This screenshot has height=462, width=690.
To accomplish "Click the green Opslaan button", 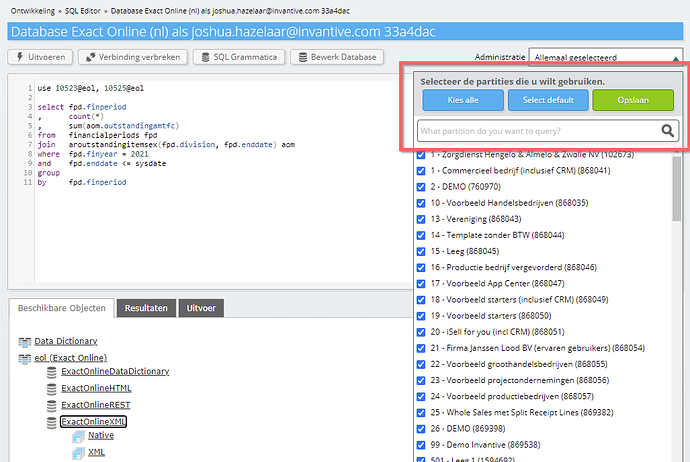I will coord(633,100).
